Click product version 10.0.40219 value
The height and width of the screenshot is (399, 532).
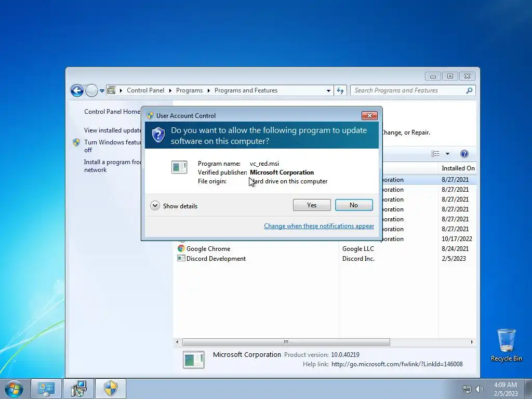tap(345, 355)
